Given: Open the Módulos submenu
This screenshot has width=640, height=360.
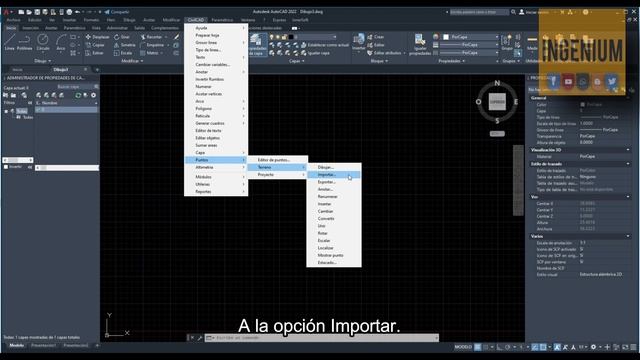Looking at the screenshot, I should [216, 177].
